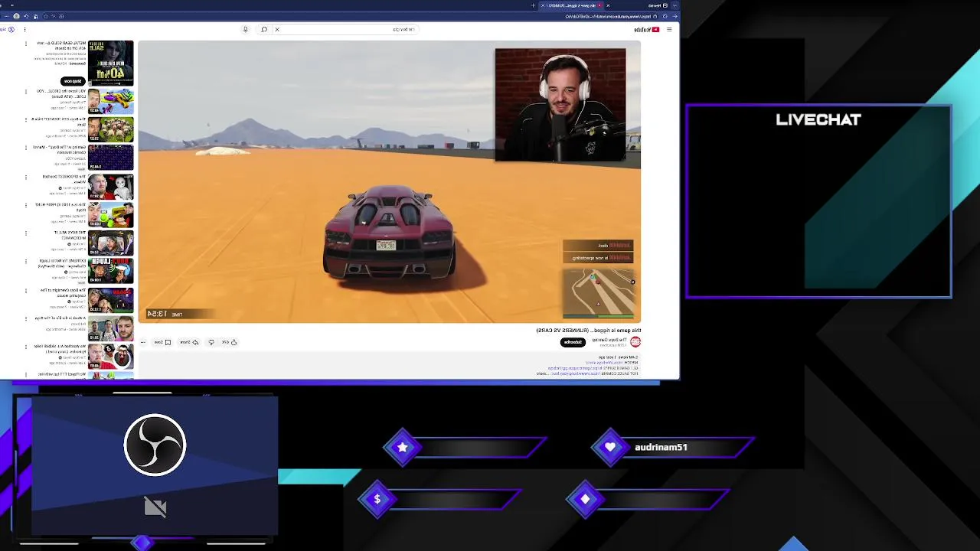The height and width of the screenshot is (551, 980).
Task: Start voice search with microphone icon
Action: coord(245,29)
